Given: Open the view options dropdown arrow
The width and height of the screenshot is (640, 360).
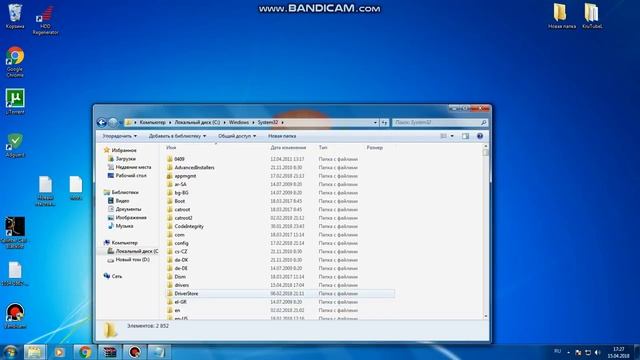Looking at the screenshot, I should pyautogui.click(x=452, y=136).
